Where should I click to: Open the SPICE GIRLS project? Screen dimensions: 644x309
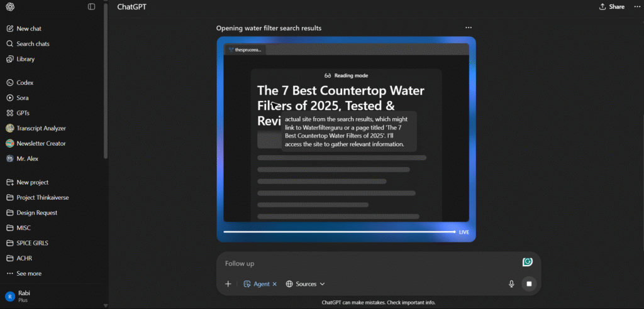pyautogui.click(x=33, y=243)
